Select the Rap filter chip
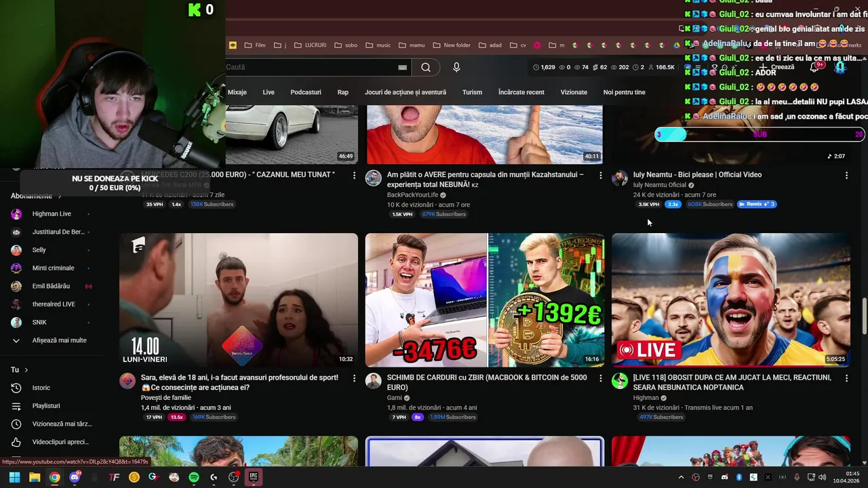868x488 pixels. (x=343, y=92)
